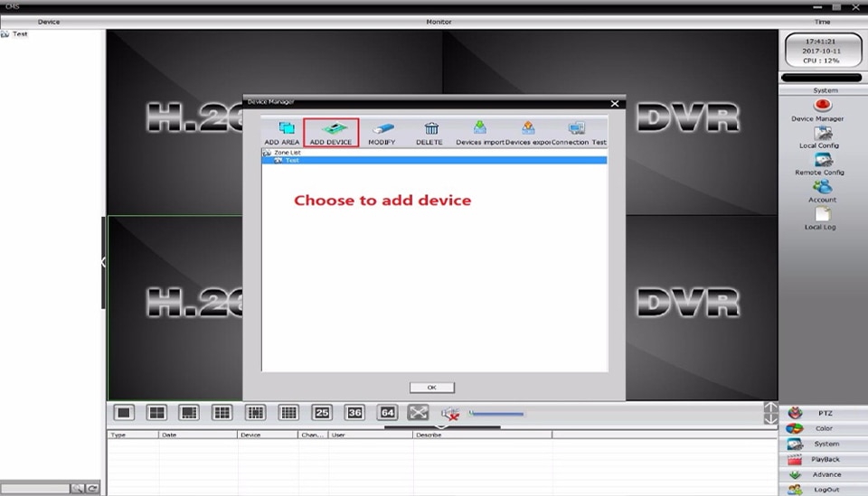Run the Connection Test
The width and height of the screenshot is (868, 496).
coord(579,133)
